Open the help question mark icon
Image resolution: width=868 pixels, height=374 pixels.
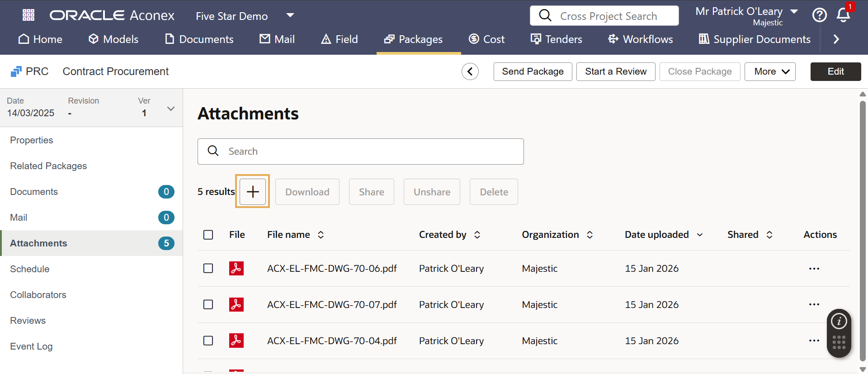[819, 15]
